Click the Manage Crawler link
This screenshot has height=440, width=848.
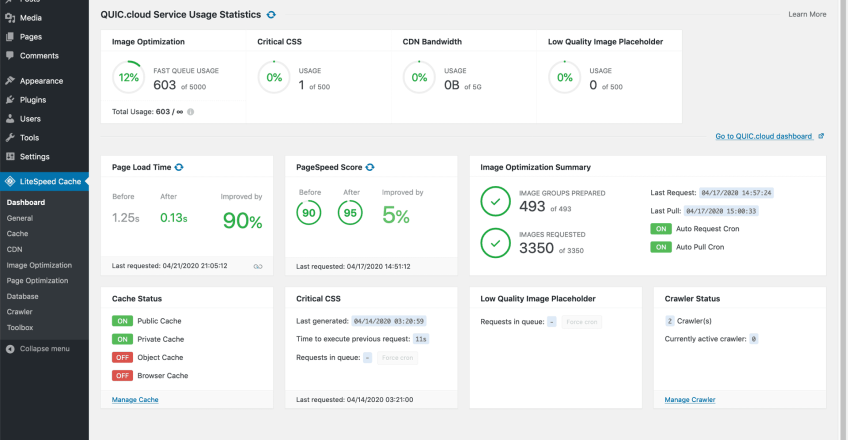pos(690,399)
